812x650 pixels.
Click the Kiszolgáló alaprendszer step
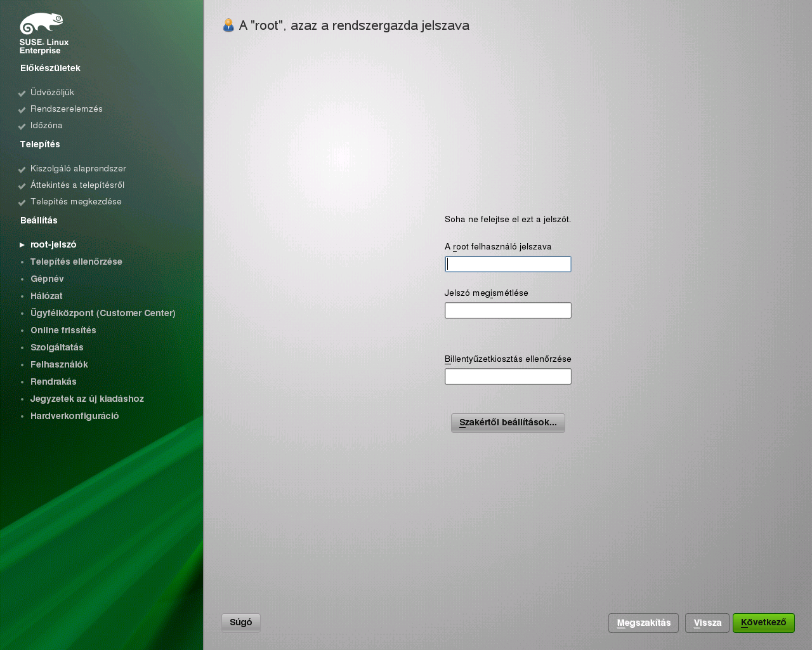[78, 168]
